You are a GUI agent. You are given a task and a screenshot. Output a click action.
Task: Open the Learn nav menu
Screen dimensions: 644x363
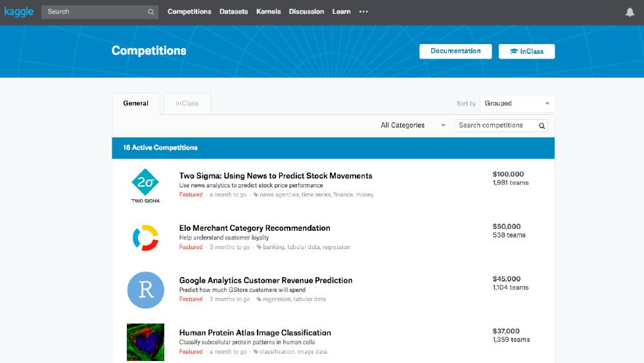(x=341, y=12)
